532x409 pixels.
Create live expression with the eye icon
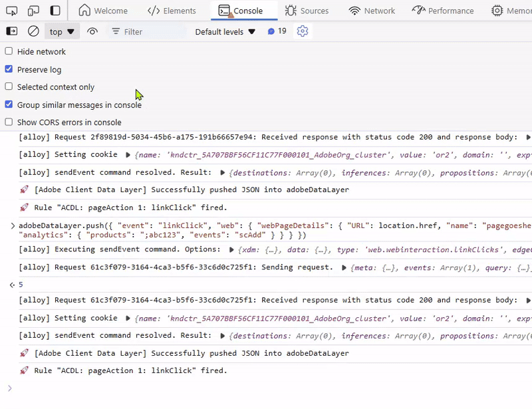tap(92, 31)
